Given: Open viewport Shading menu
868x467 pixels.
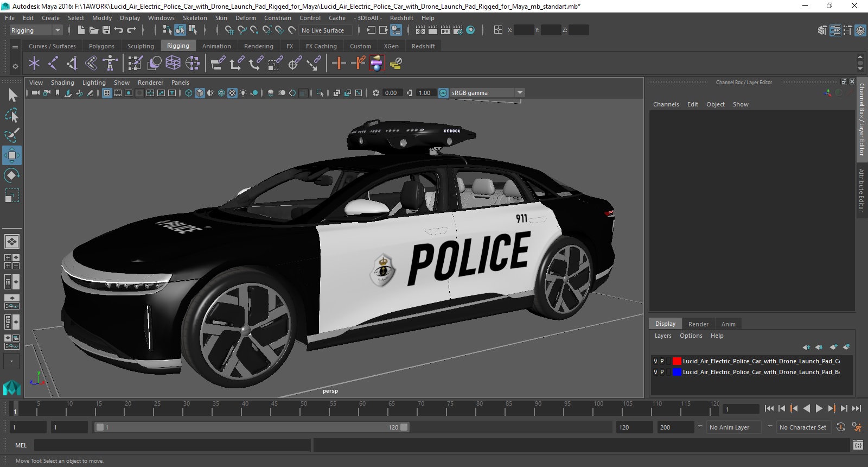Looking at the screenshot, I should click(62, 83).
